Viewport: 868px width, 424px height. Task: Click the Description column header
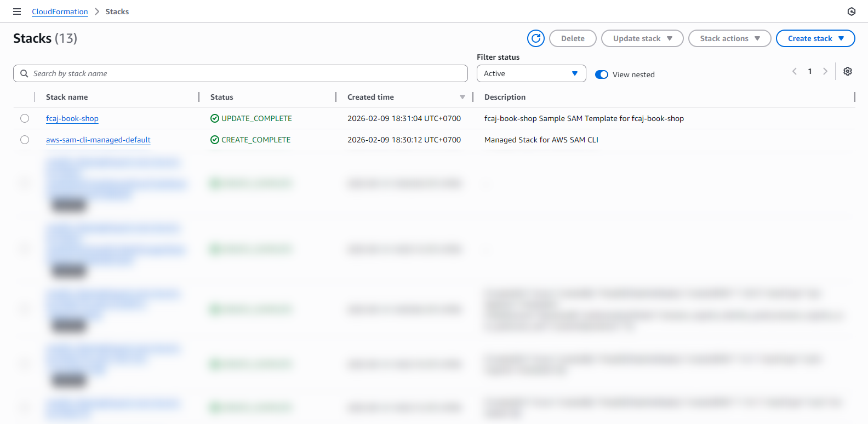[x=505, y=97]
